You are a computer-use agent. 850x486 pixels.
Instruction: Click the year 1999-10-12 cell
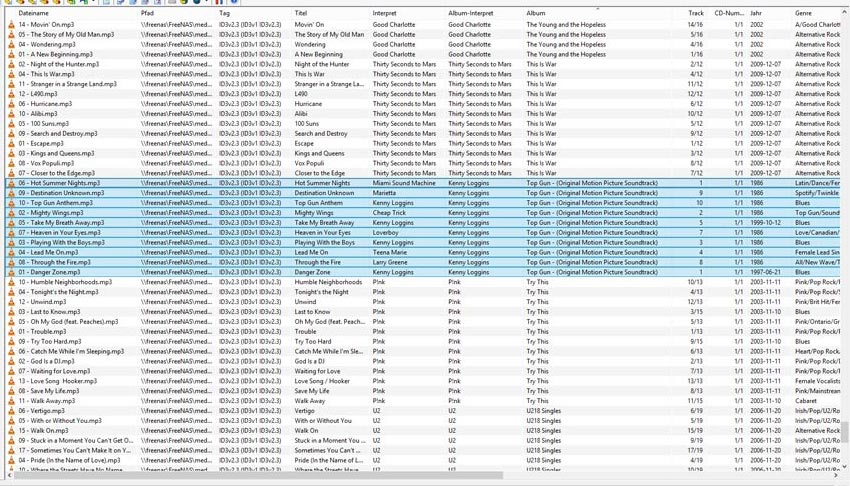(765, 223)
